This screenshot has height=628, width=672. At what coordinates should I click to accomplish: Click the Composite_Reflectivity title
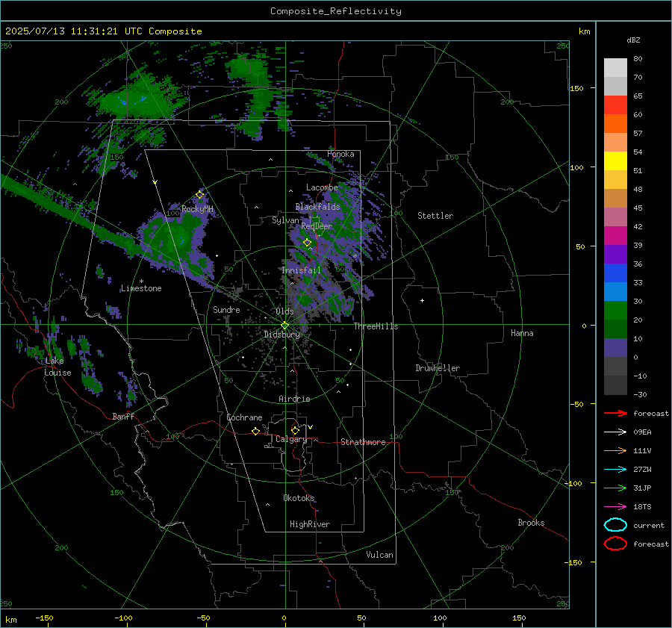coord(336,11)
